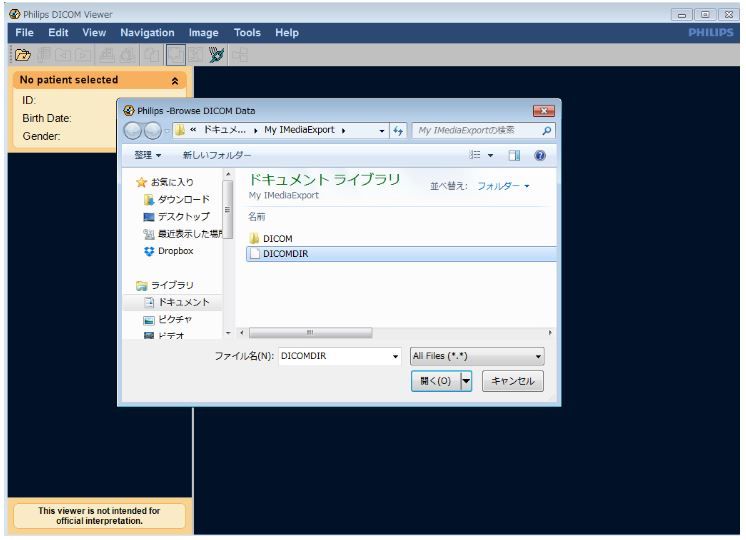The width and height of the screenshot is (746, 540).
Task: Open the View menu
Action: (94, 33)
